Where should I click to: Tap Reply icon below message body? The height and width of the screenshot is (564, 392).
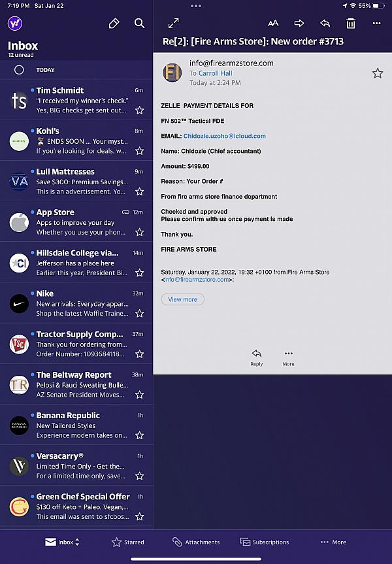click(x=256, y=357)
